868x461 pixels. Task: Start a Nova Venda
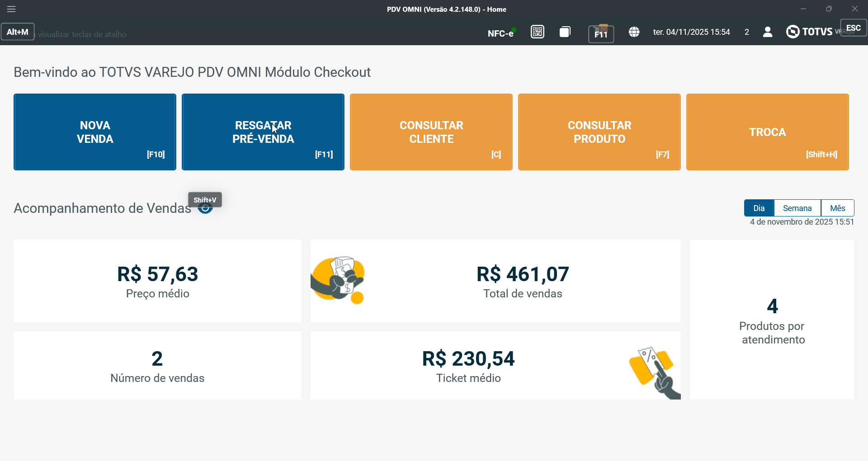95,132
